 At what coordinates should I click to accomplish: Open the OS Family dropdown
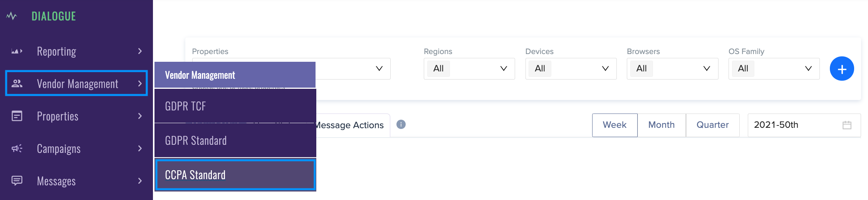pyautogui.click(x=774, y=69)
